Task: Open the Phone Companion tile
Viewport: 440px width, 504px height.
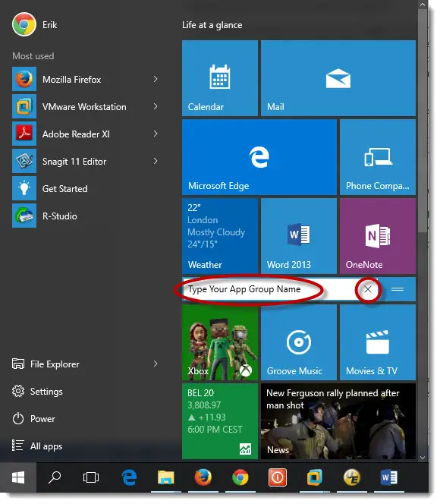Action: pos(378,157)
